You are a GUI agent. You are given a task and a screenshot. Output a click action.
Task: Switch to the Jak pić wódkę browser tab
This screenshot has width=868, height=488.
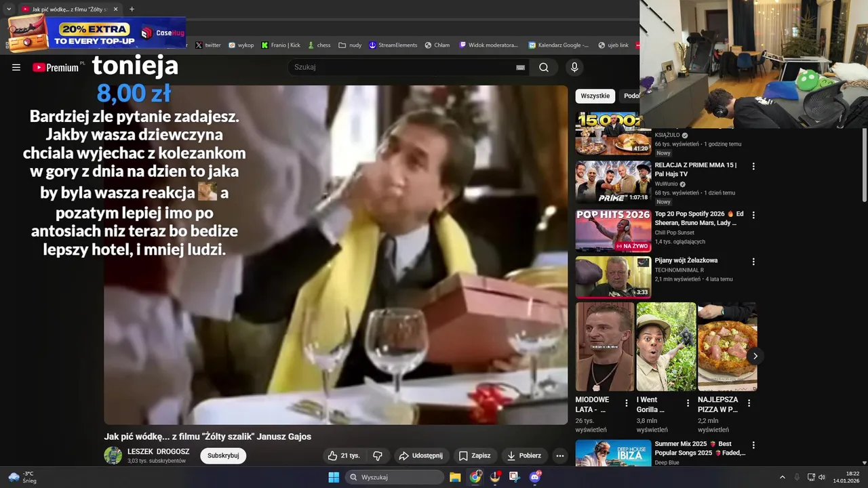point(68,9)
